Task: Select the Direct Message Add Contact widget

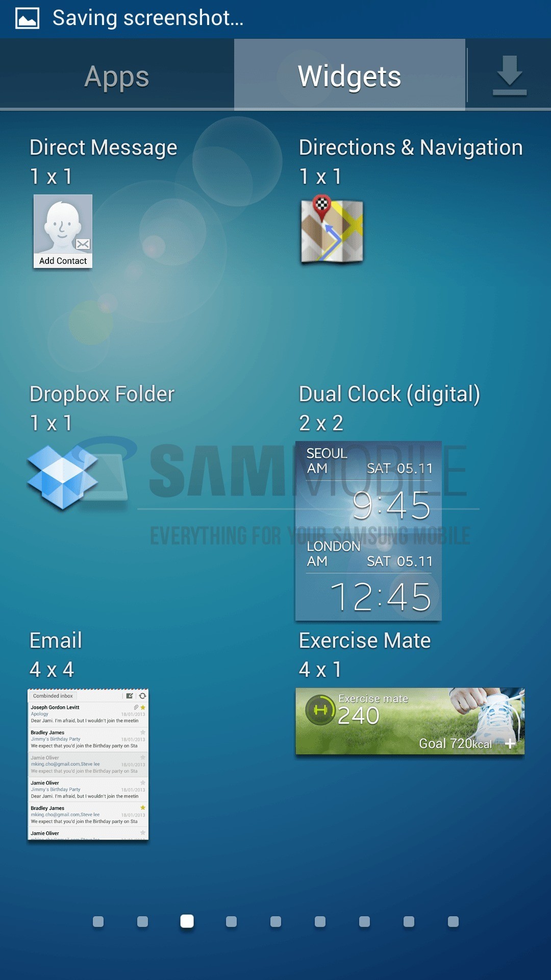Action: [63, 231]
